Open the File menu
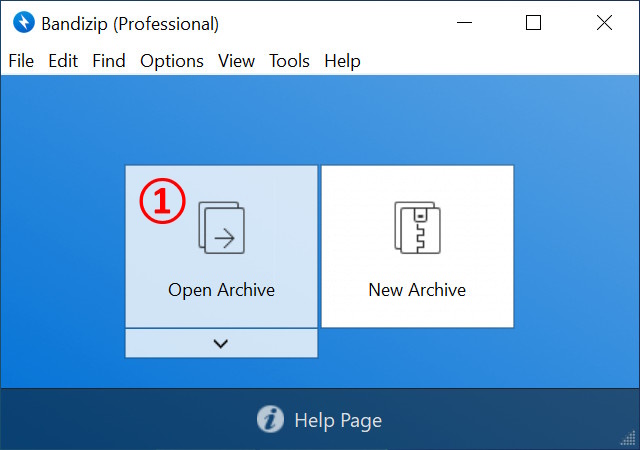640x450 pixels. pos(21,61)
